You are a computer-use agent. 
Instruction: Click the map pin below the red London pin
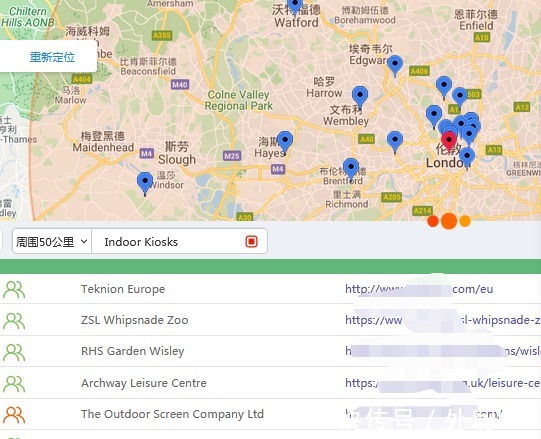click(x=467, y=158)
